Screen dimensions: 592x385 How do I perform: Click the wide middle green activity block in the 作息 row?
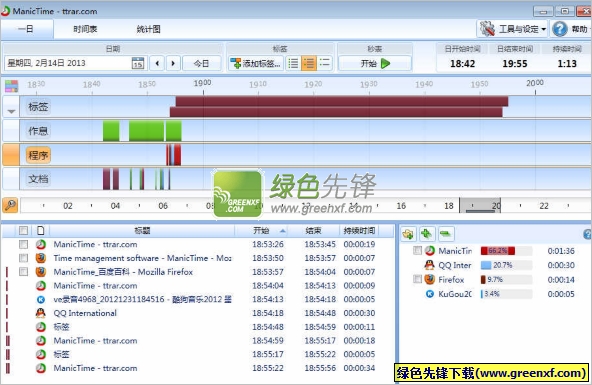(146, 131)
